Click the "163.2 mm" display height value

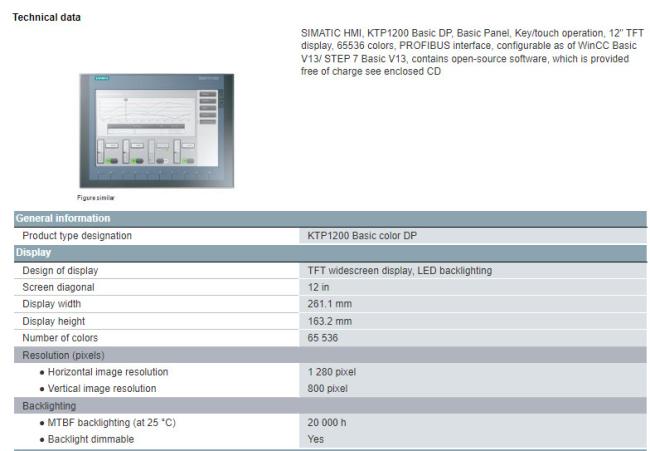click(330, 321)
